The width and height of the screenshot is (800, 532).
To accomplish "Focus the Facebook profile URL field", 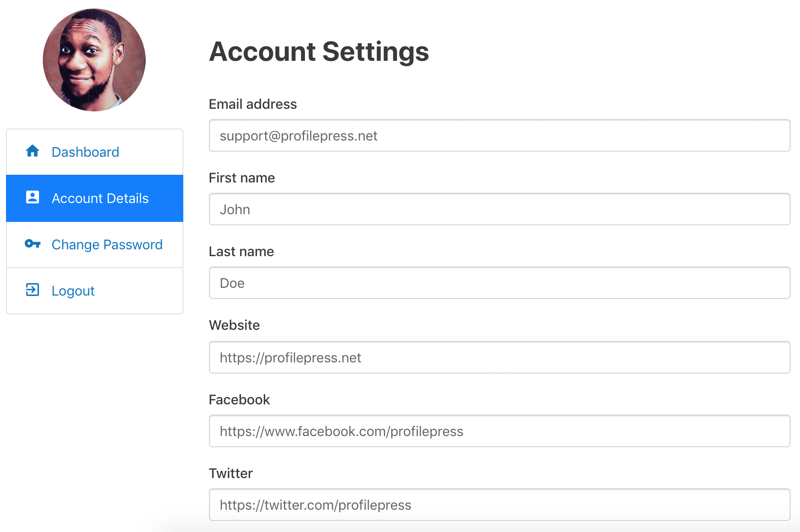I will tap(499, 431).
